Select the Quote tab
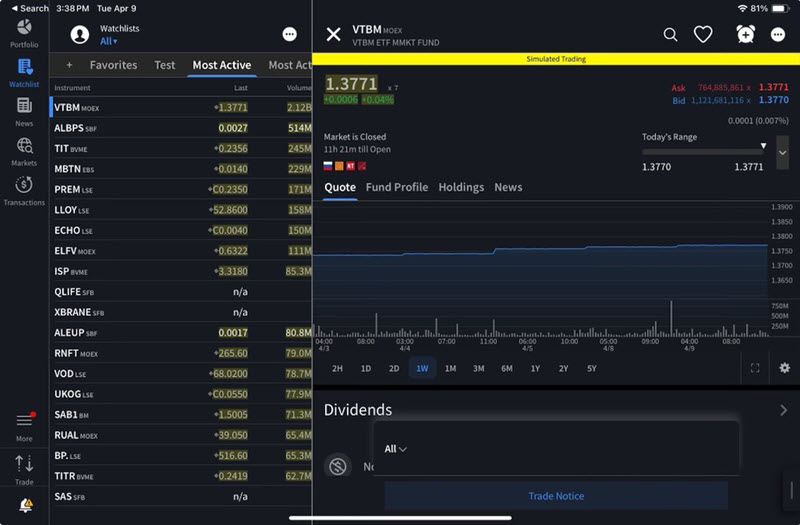 [340, 187]
